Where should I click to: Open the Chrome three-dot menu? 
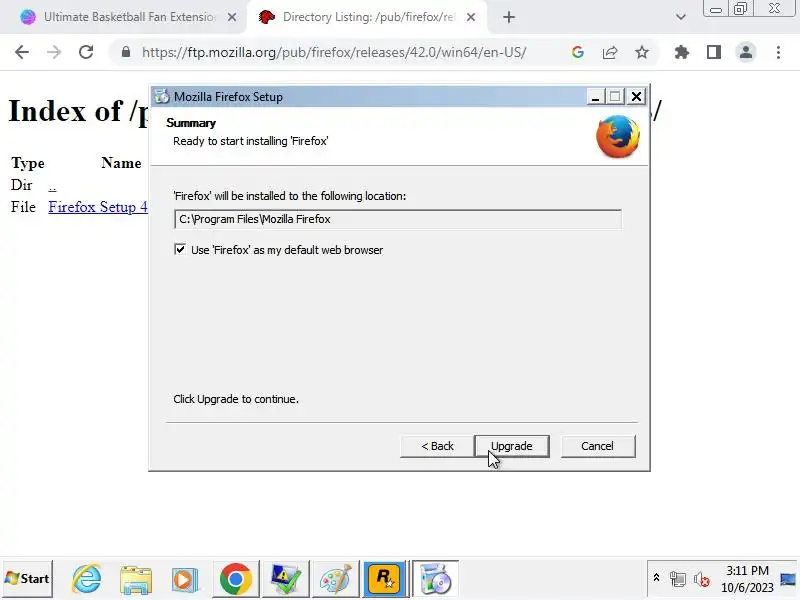[x=778, y=52]
